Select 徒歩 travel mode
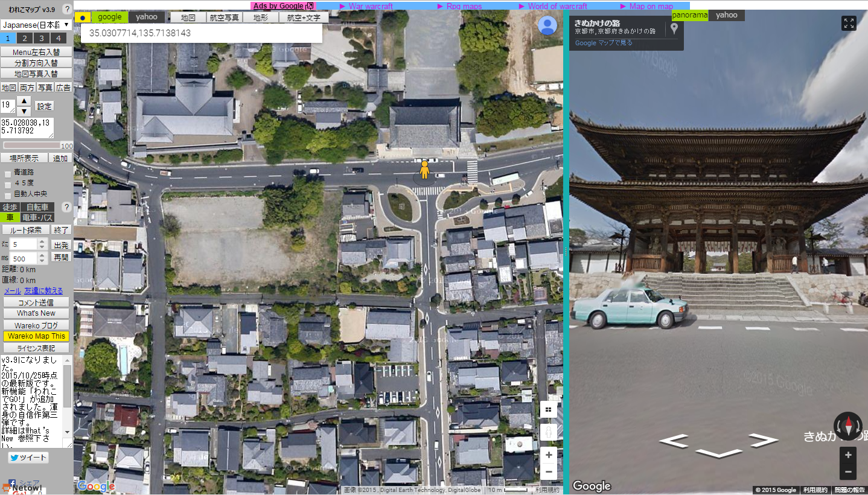The height and width of the screenshot is (495, 868). tap(10, 207)
